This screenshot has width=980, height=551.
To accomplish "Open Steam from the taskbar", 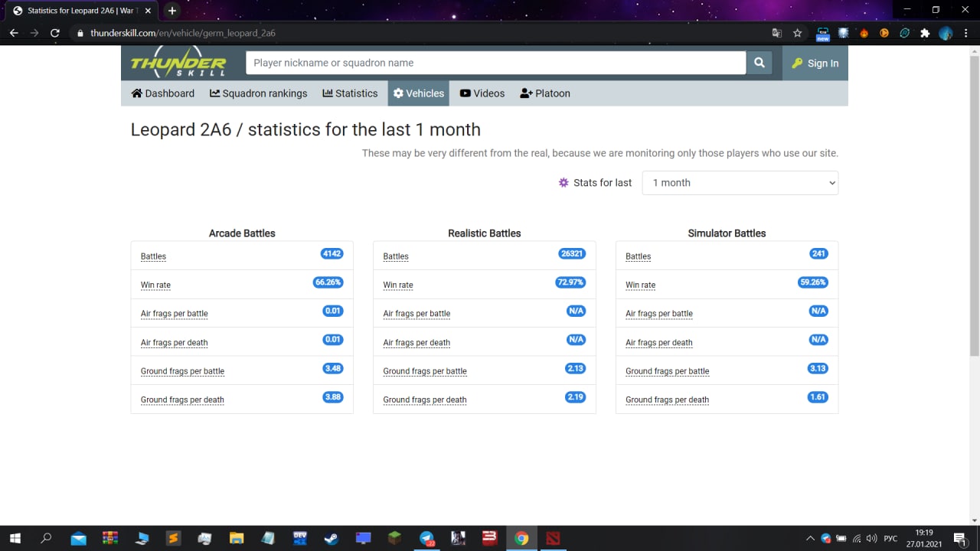I will 331,538.
